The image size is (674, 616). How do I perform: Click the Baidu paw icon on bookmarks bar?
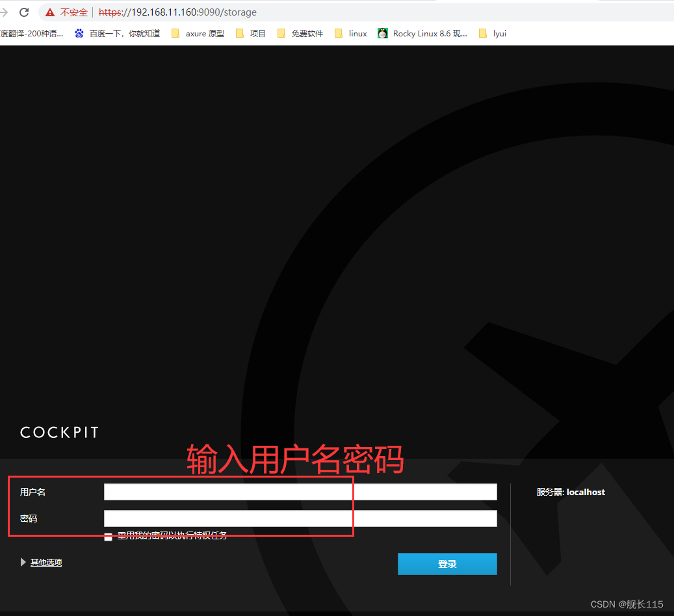coord(79,33)
